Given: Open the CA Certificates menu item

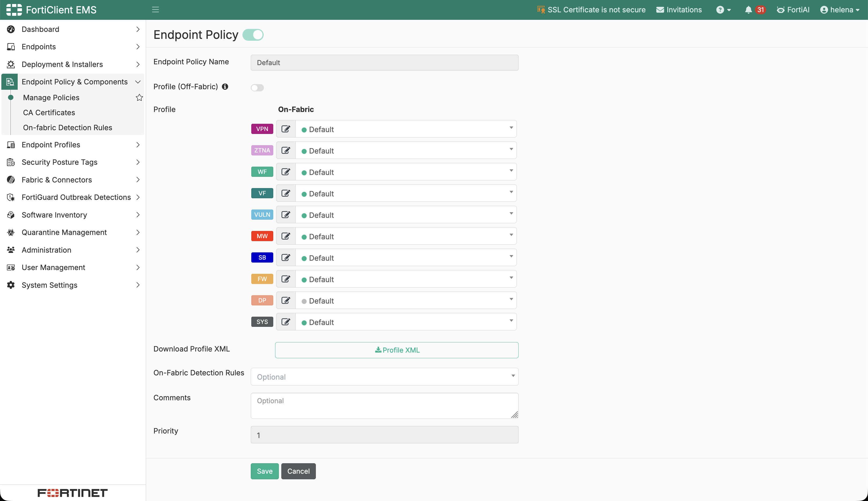Looking at the screenshot, I should pos(49,113).
